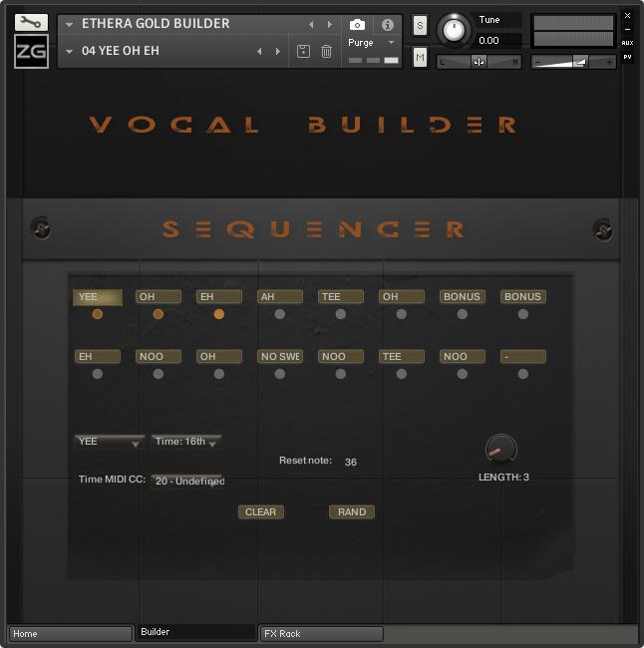The height and width of the screenshot is (648, 644).
Task: Delete snapshot with the trash icon
Action: click(326, 51)
